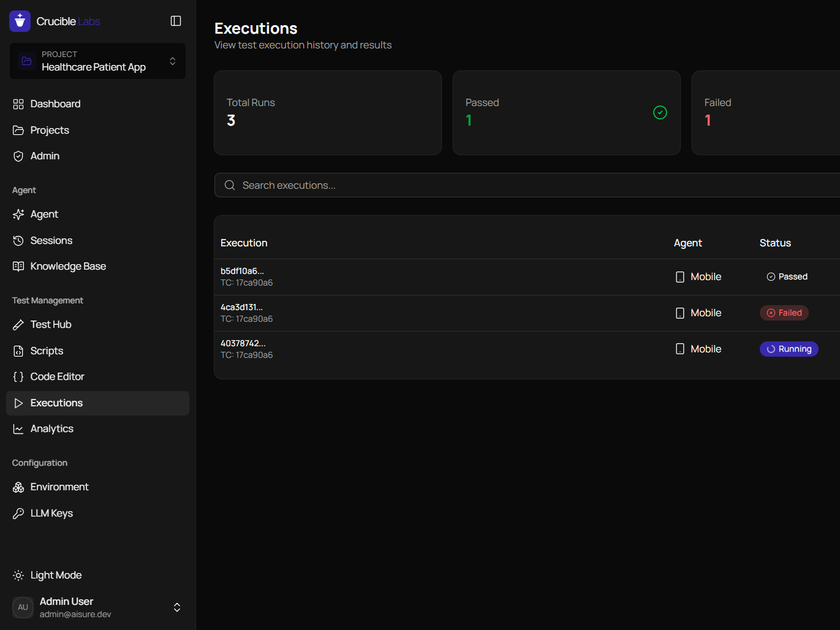Click the Total Runs card
Screen dimensions: 840x630
click(328, 113)
